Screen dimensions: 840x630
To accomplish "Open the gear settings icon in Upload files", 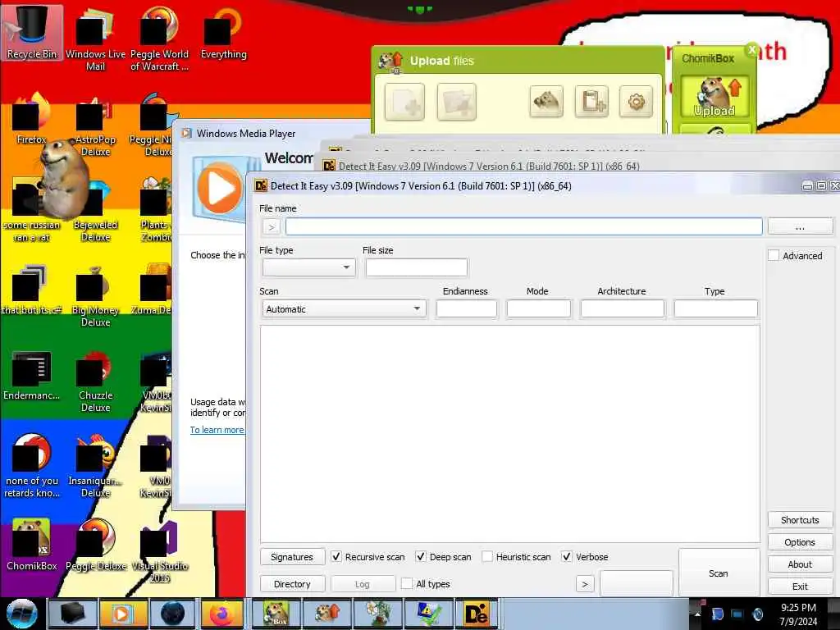I will (636, 101).
